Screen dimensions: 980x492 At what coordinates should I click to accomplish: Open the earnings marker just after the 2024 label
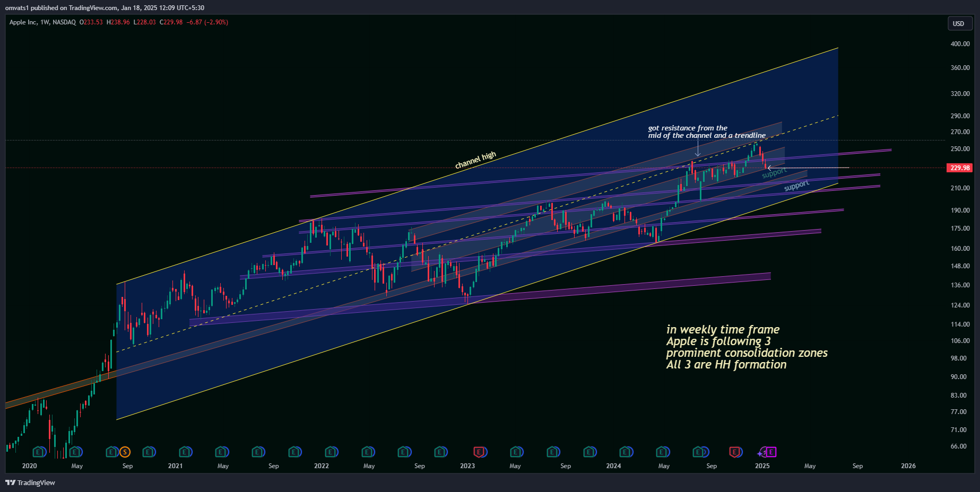pos(626,452)
